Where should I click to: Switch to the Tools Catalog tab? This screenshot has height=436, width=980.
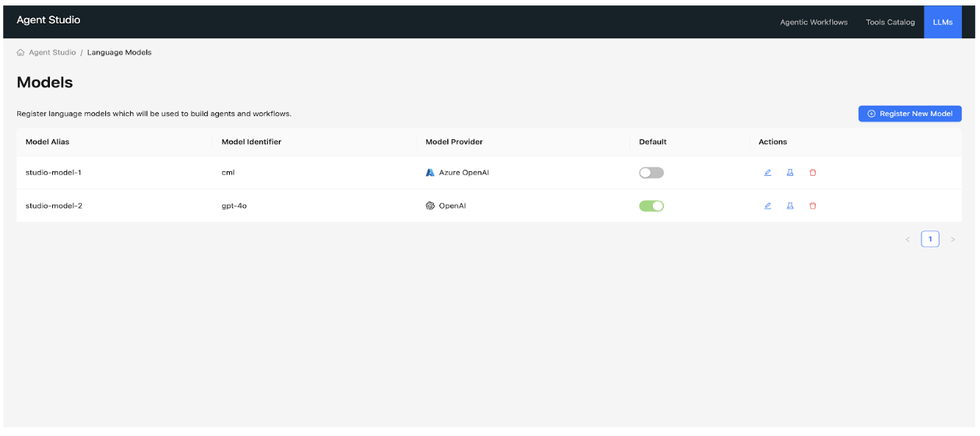(890, 23)
